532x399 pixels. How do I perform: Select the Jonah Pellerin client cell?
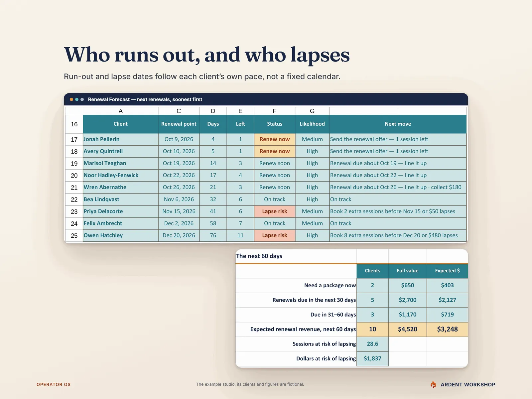point(120,139)
